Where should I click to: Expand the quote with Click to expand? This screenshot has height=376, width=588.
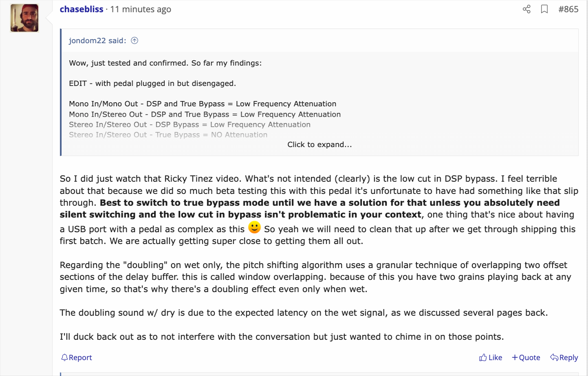pos(319,145)
